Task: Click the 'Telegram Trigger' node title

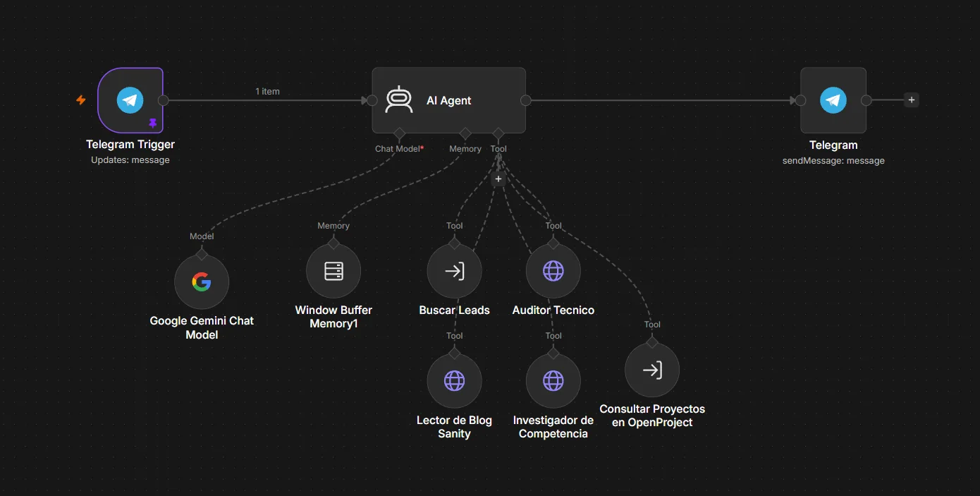Action: [130, 144]
